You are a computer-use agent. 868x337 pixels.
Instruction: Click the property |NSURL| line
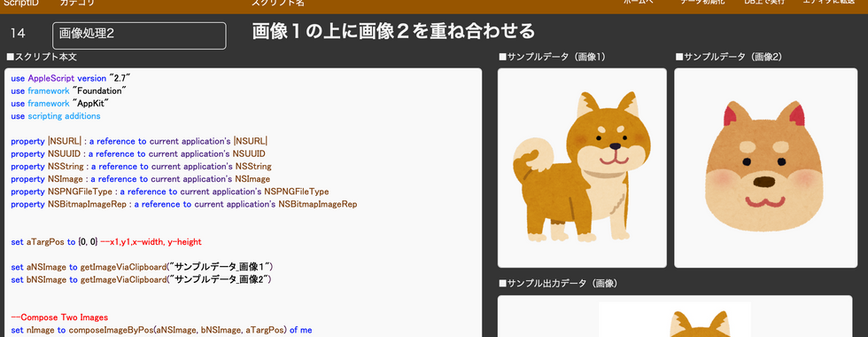click(x=139, y=141)
